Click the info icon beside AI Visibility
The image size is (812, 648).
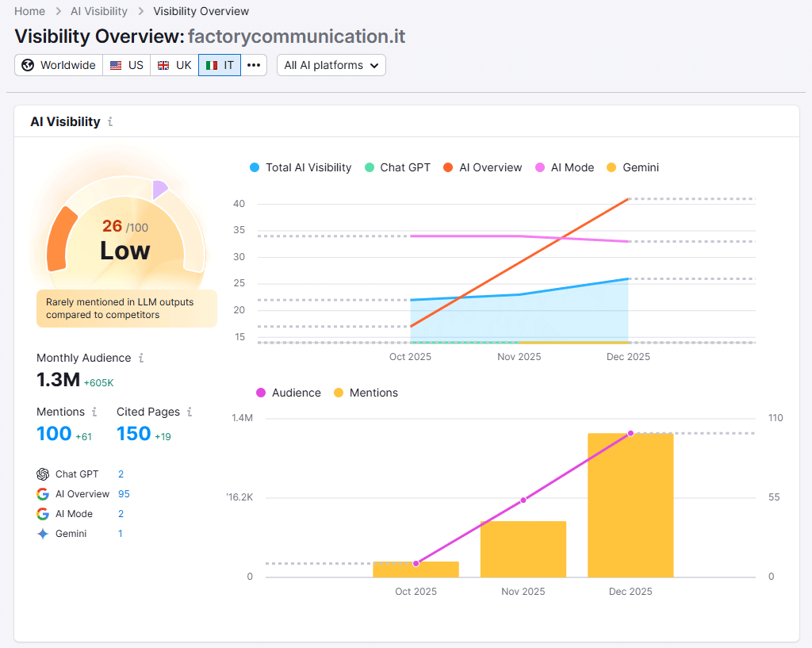tap(110, 122)
